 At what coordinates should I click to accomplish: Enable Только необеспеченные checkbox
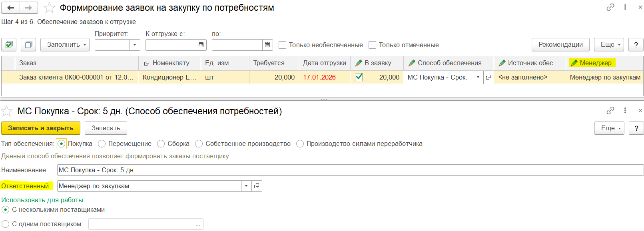pyautogui.click(x=282, y=45)
